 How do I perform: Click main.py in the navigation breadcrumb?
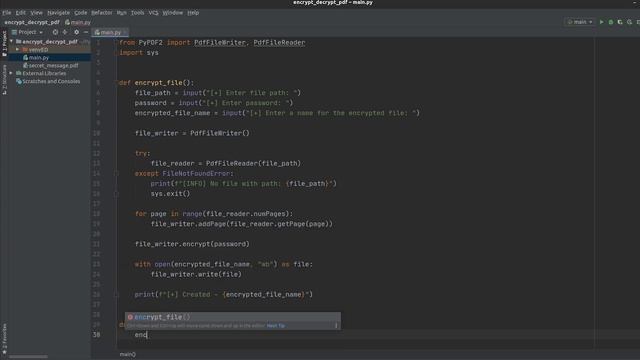pyautogui.click(x=78, y=22)
